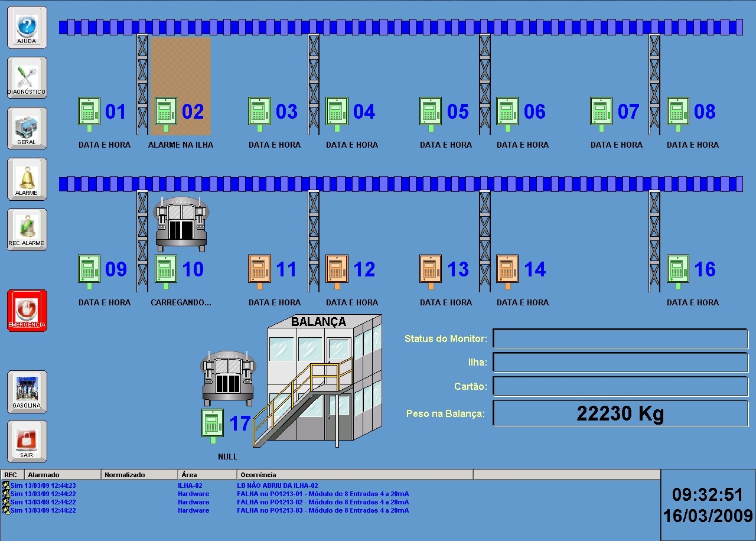The image size is (756, 541).
Task: Trigger the red EMERGÊNCIA stop button
Action: tap(27, 310)
